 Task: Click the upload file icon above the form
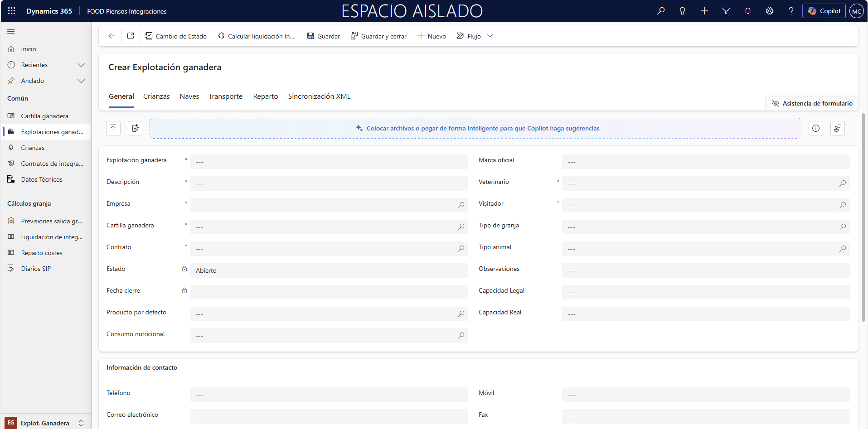point(113,128)
